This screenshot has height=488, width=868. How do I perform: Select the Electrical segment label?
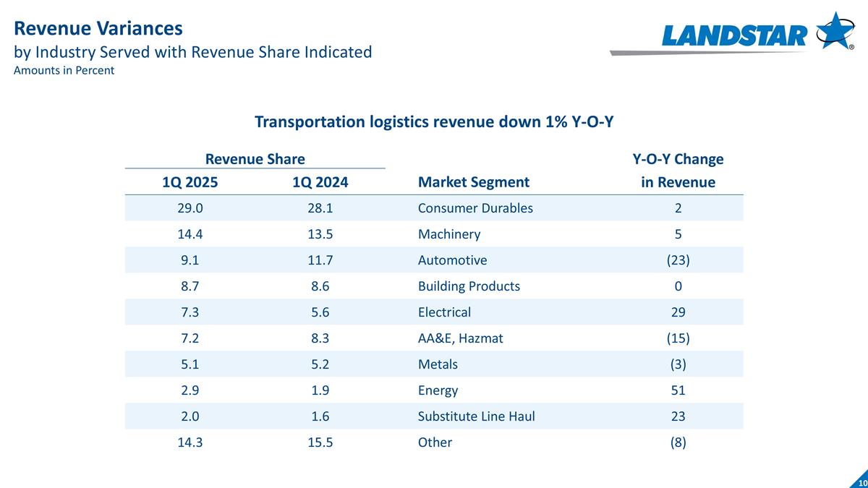point(444,312)
